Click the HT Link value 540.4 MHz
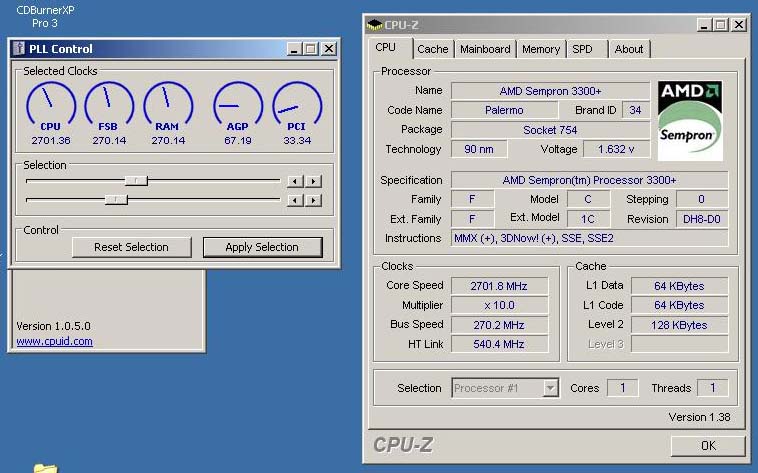 [499, 344]
